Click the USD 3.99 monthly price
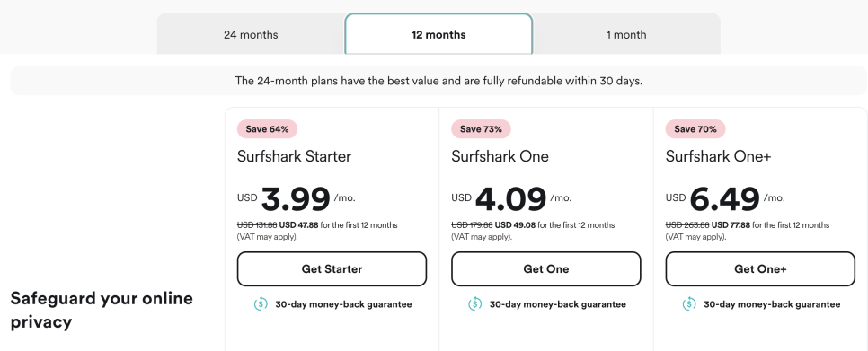The height and width of the screenshot is (351, 868). point(297,199)
